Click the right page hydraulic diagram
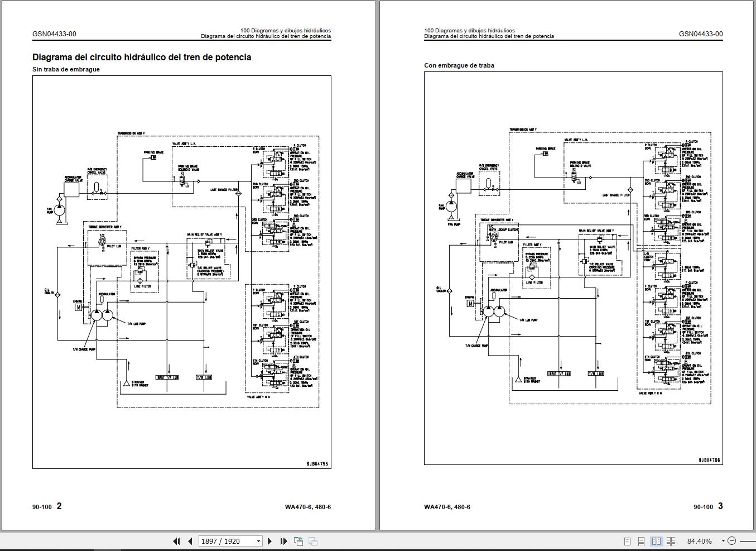The image size is (756, 551). (x=574, y=268)
